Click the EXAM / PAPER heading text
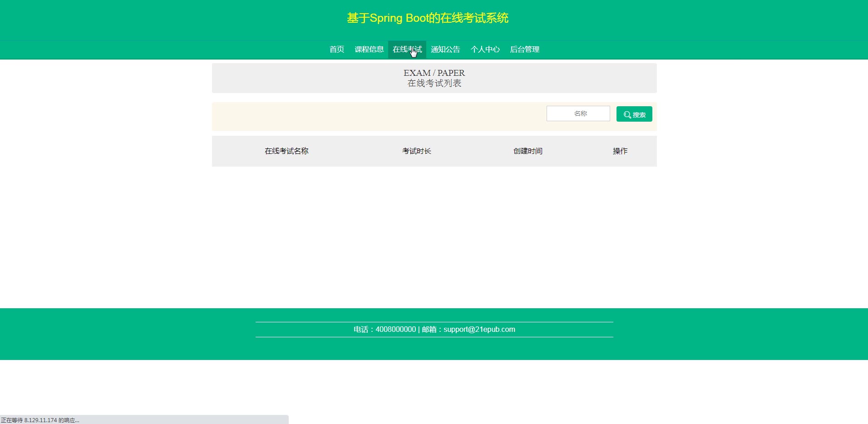The image size is (868, 424). point(434,73)
